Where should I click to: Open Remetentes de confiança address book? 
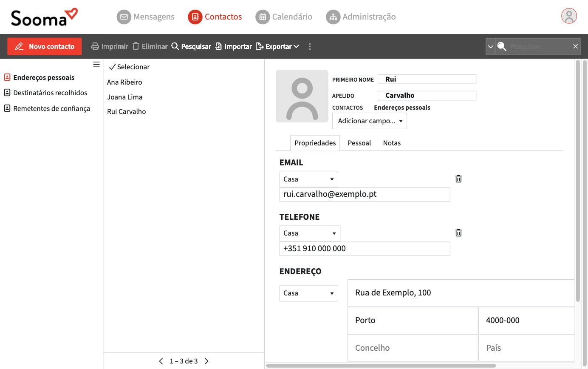pos(47,109)
